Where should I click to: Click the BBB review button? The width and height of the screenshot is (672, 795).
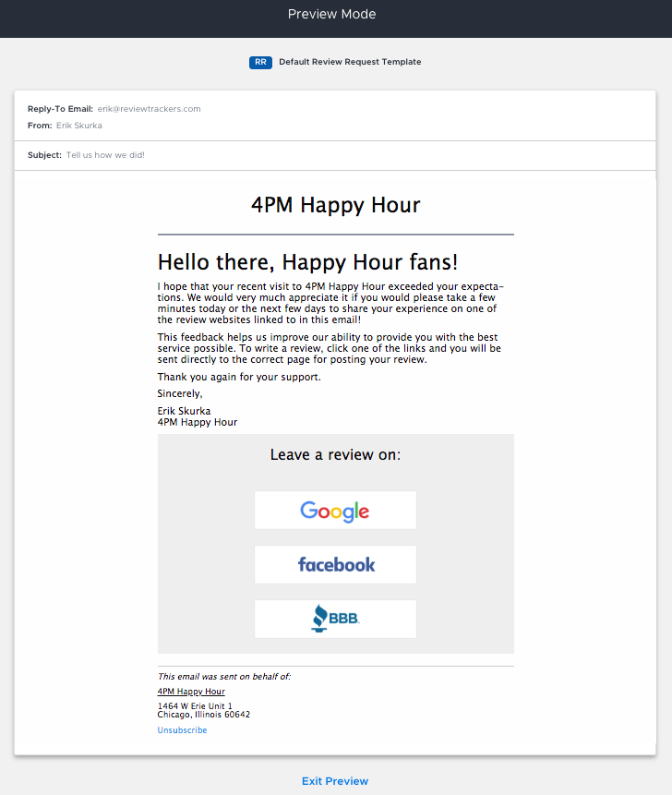point(335,619)
